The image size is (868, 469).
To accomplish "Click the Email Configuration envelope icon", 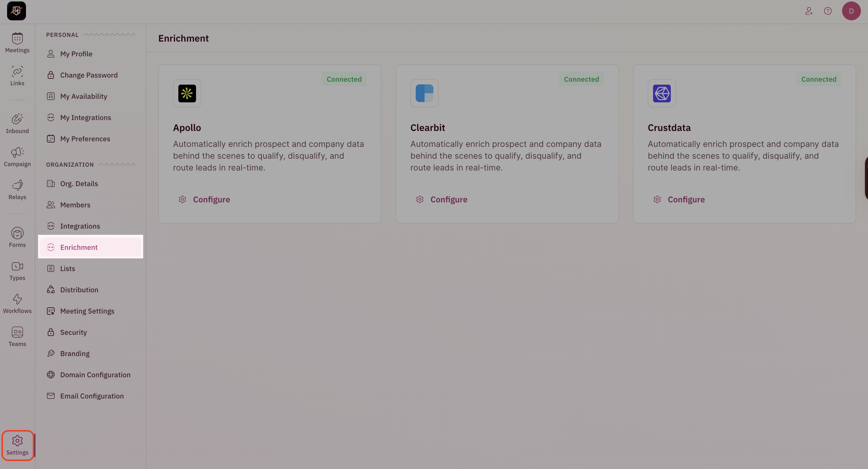I will 50,396.
